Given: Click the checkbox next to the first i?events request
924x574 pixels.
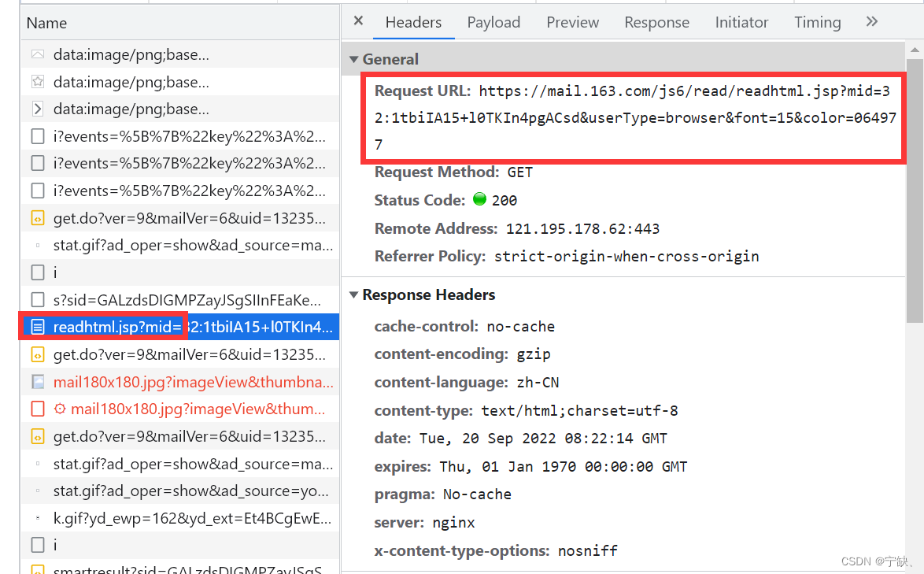Looking at the screenshot, I should click(x=36, y=135).
